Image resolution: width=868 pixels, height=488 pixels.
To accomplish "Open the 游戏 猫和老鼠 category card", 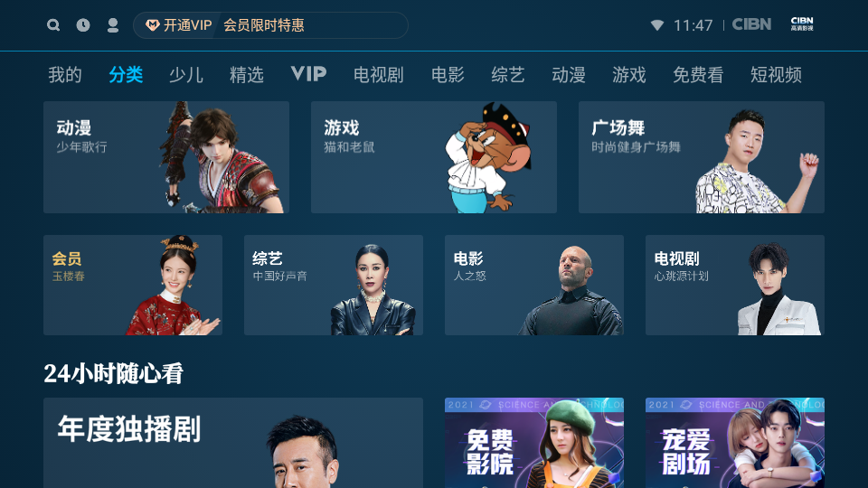I will pyautogui.click(x=434, y=157).
